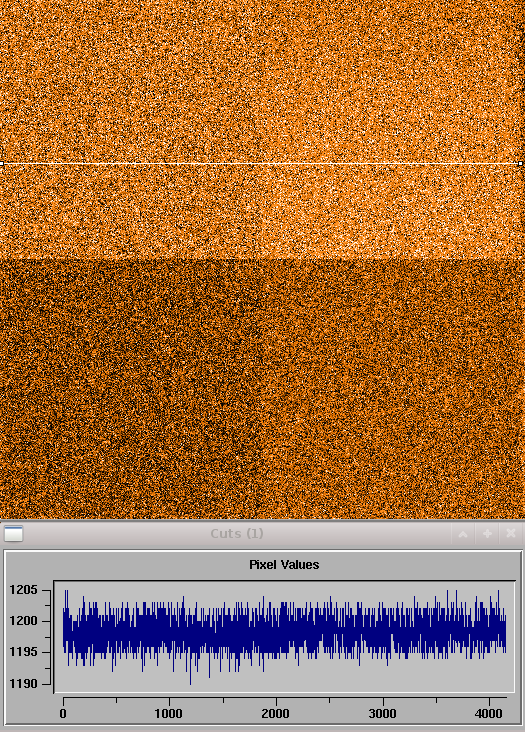Screen dimensions: 525x732
Task: Select the left endpoint handle of cut line
Action: pos(1,164)
